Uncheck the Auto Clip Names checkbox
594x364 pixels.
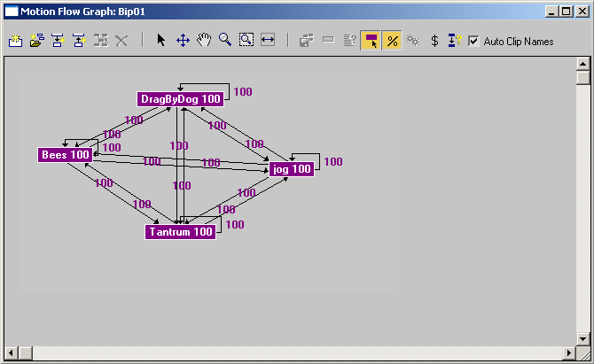tap(473, 41)
